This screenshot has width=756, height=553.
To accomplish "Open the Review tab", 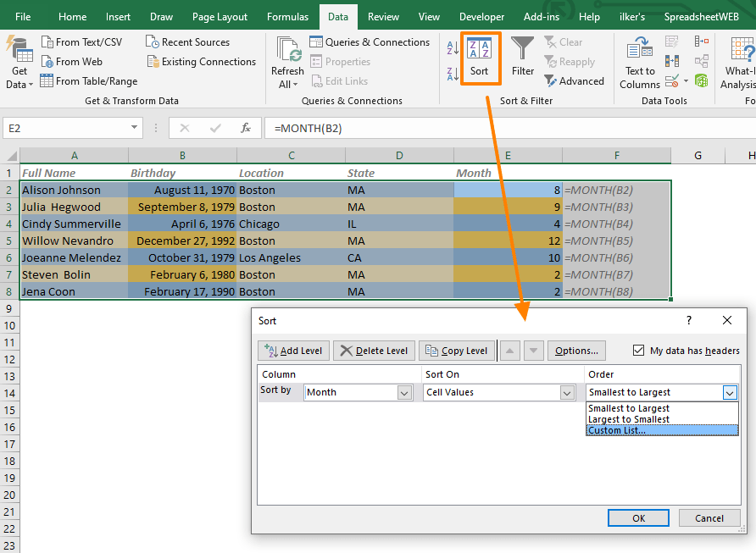I will point(383,15).
